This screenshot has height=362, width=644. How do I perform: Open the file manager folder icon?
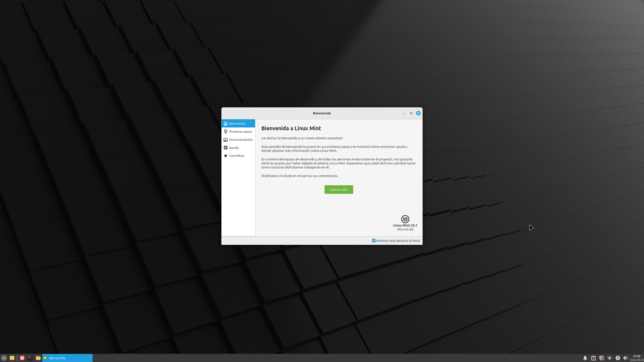pyautogui.click(x=38, y=358)
